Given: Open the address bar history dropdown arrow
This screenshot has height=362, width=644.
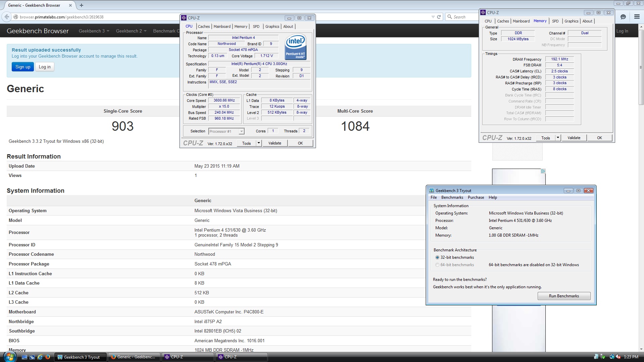Looking at the screenshot, I should click(433, 17).
